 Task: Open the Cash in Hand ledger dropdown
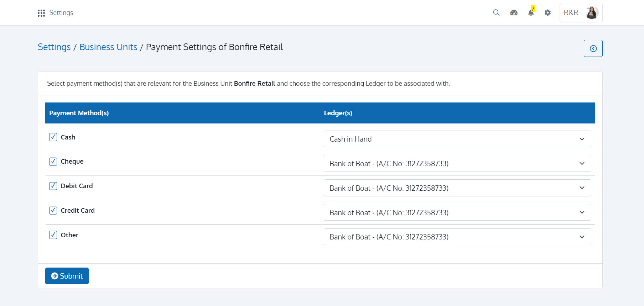click(x=457, y=139)
